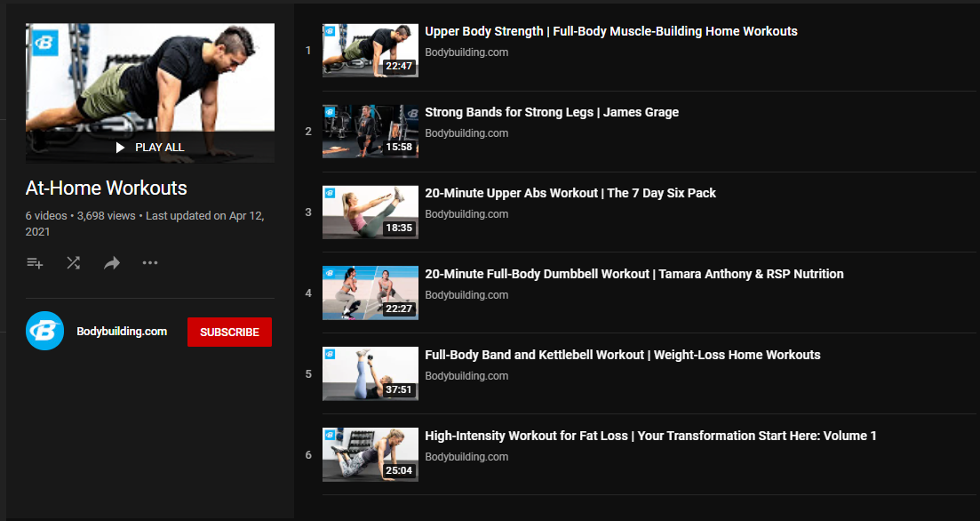Save playlist with the add-to-library icon
980x521 pixels.
click(35, 263)
